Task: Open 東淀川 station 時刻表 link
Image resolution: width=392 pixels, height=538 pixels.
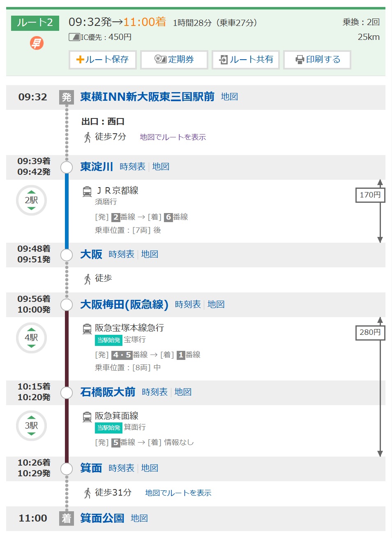Action: [133, 167]
